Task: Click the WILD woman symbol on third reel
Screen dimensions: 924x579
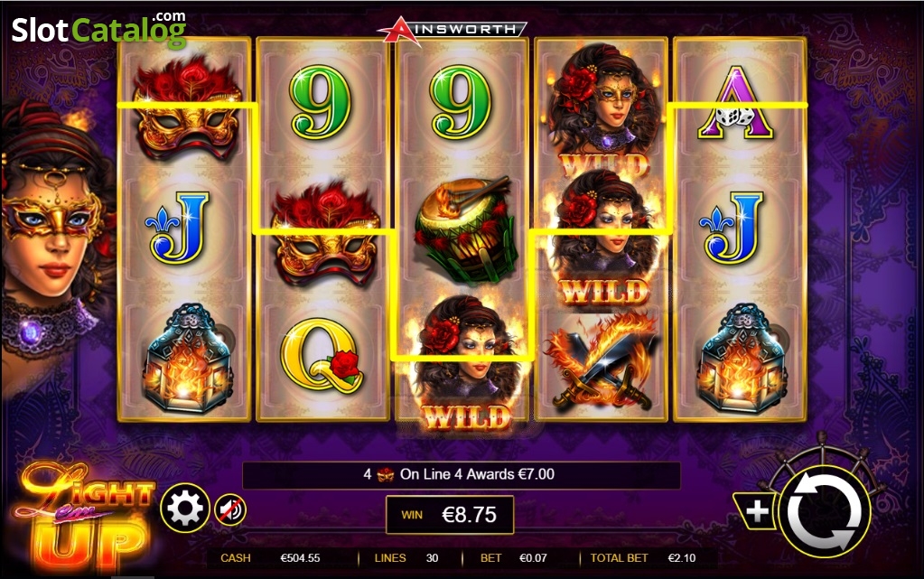Action: [463, 364]
